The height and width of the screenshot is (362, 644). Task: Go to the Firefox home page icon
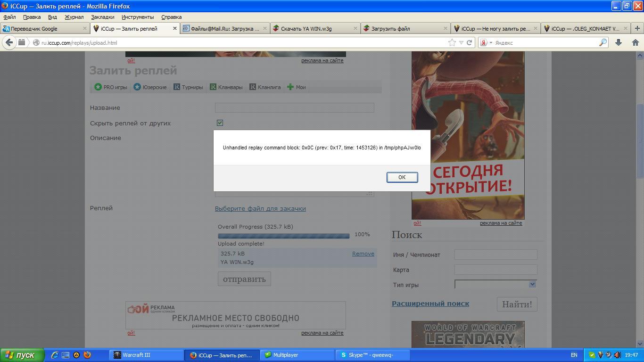(635, 42)
